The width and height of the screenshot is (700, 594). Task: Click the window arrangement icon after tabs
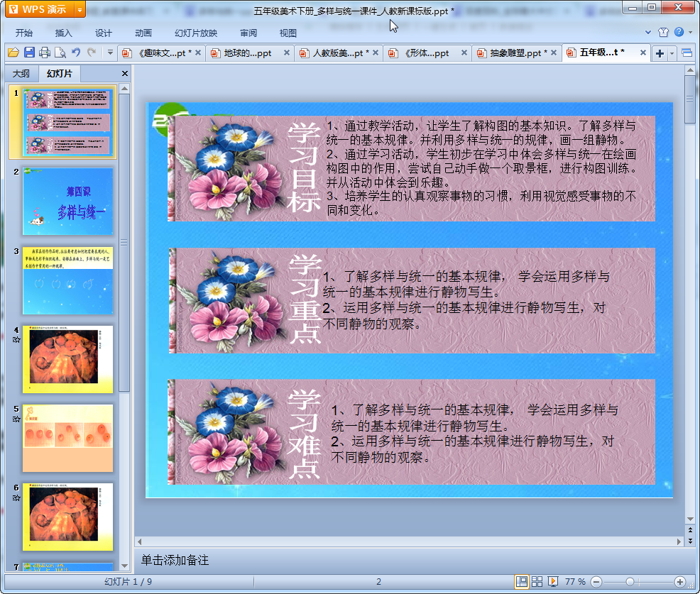tap(687, 53)
